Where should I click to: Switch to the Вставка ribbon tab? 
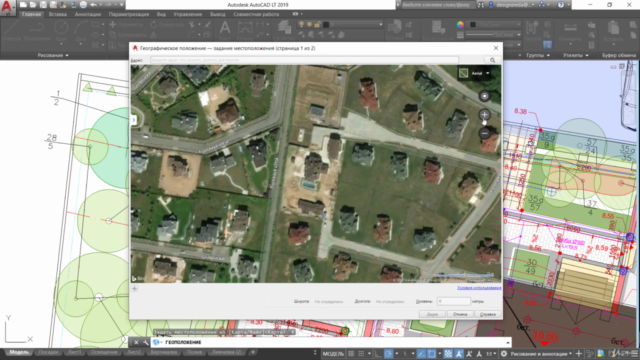[58, 14]
